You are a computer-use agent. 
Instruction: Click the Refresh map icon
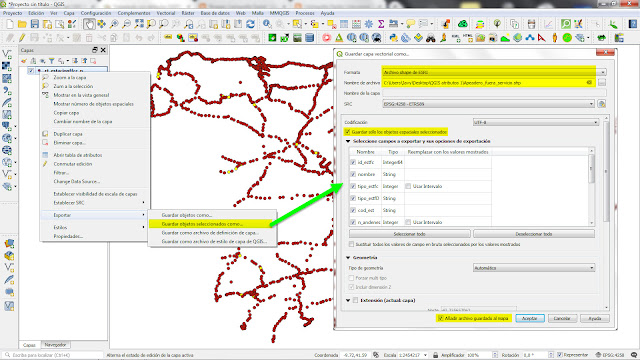click(x=250, y=24)
